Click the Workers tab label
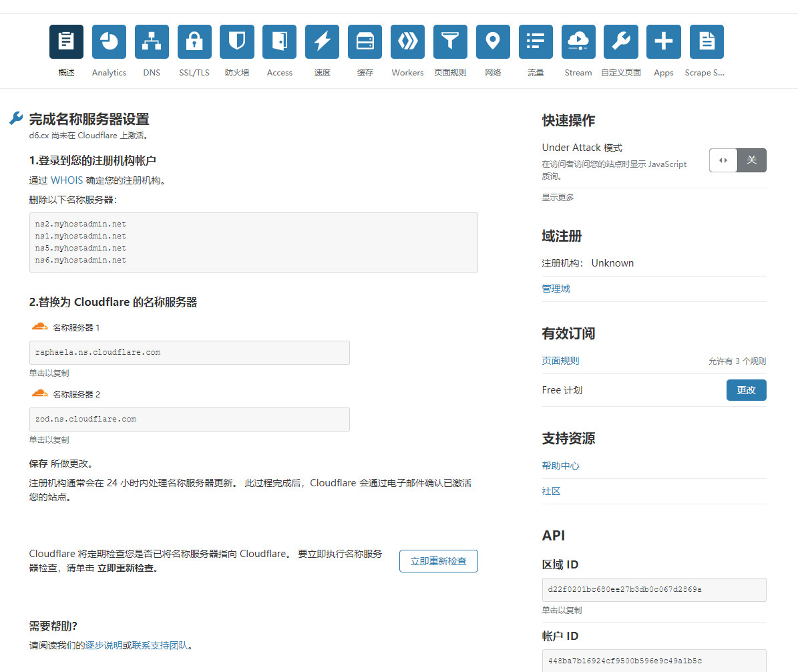Viewport: 798px width, 672px height. (x=407, y=73)
